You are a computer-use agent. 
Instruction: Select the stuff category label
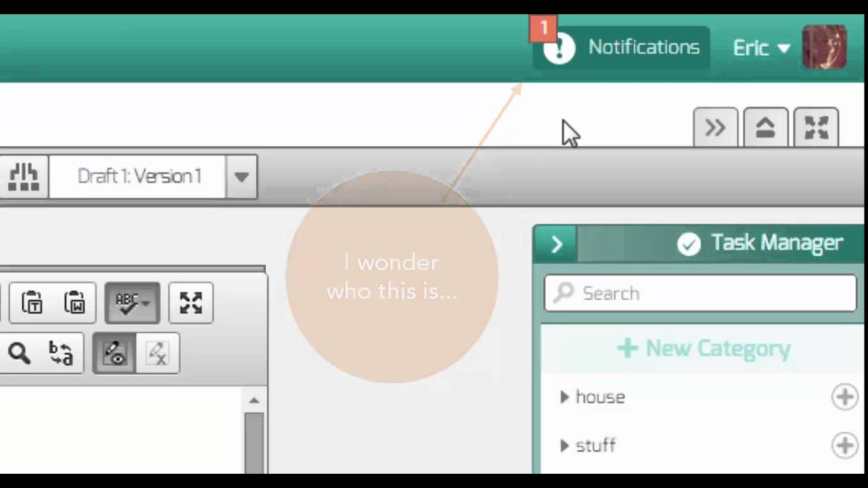tap(595, 446)
